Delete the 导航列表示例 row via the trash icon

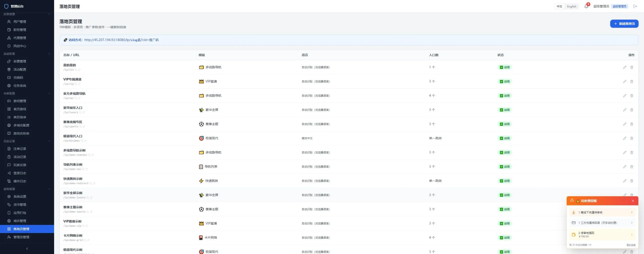pos(632,167)
